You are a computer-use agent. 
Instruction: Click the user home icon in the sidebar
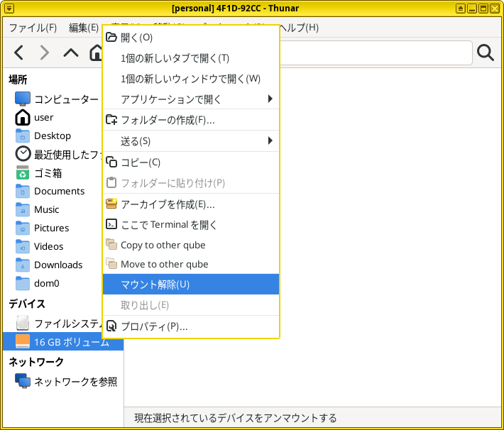[x=23, y=117]
